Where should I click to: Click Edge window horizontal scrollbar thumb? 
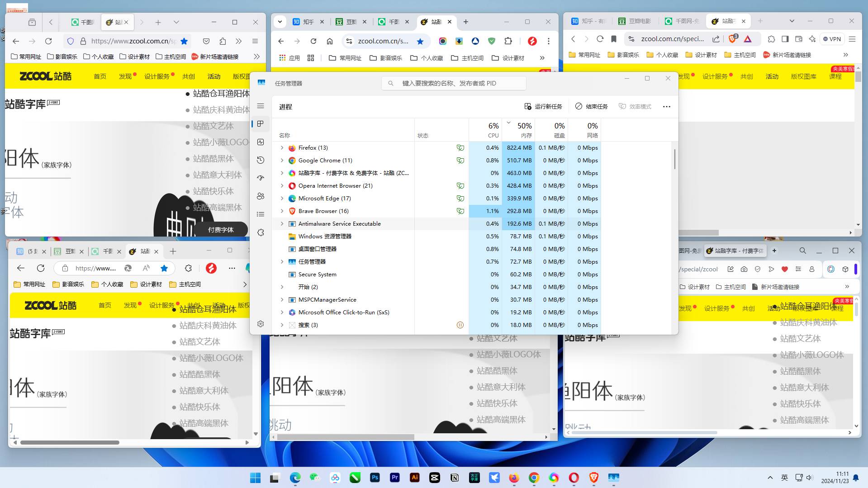(70, 442)
